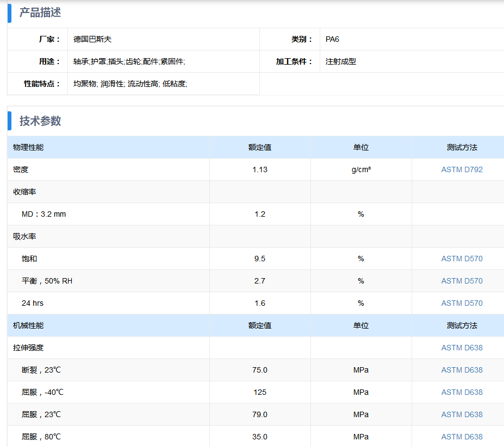Click the 技术参数 section heading
Screen dimensions: 504x447
40,121
